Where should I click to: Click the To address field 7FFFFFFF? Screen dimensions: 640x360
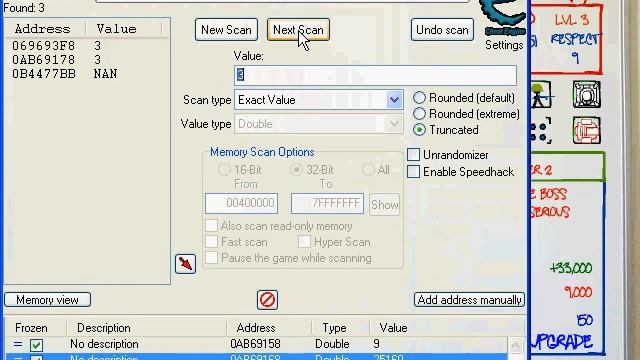(x=327, y=203)
